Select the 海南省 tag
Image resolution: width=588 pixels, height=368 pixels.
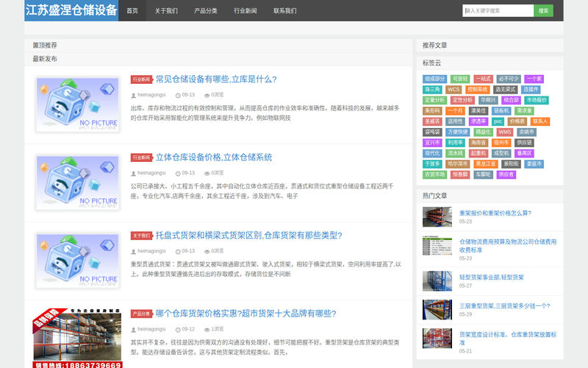coord(478,143)
